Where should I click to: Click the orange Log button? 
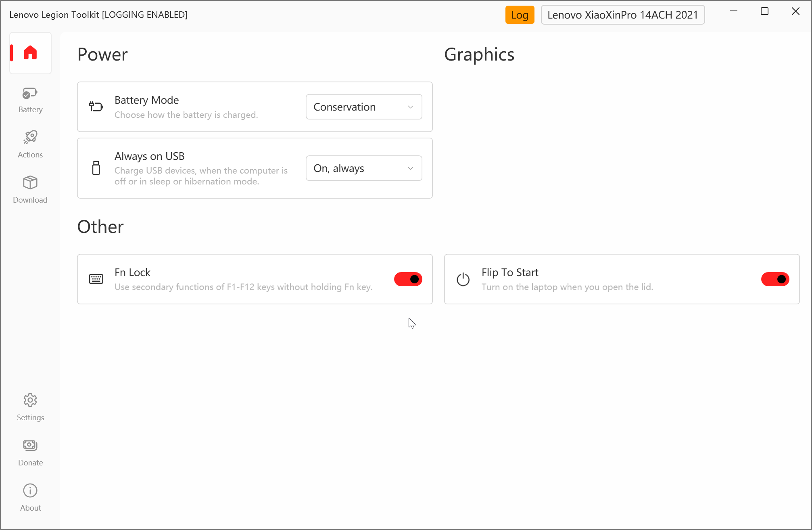point(520,15)
